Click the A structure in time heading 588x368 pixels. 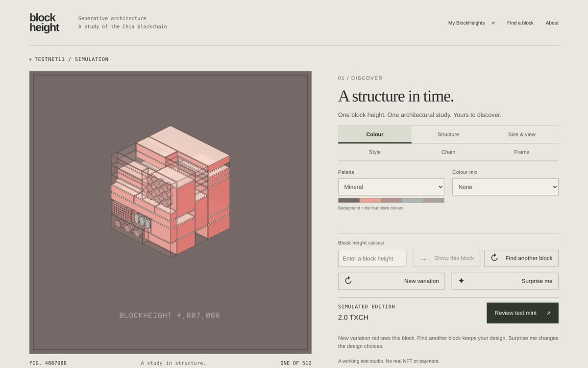396,96
